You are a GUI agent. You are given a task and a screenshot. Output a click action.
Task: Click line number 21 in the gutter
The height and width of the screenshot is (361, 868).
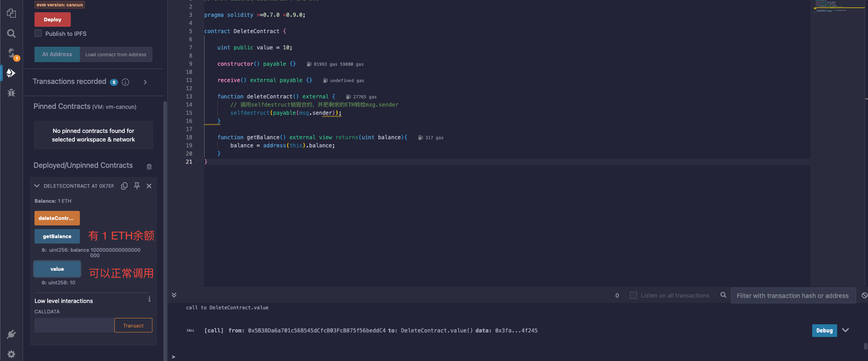189,162
